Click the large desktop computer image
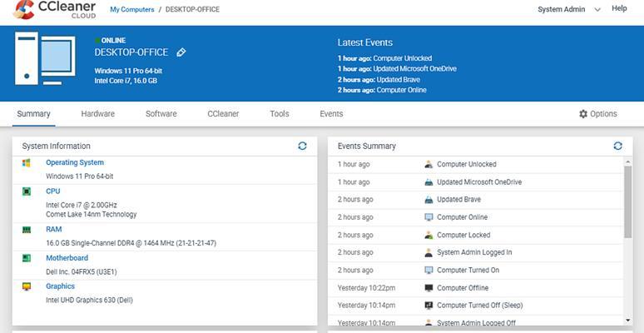The image size is (644, 333). coord(45,58)
